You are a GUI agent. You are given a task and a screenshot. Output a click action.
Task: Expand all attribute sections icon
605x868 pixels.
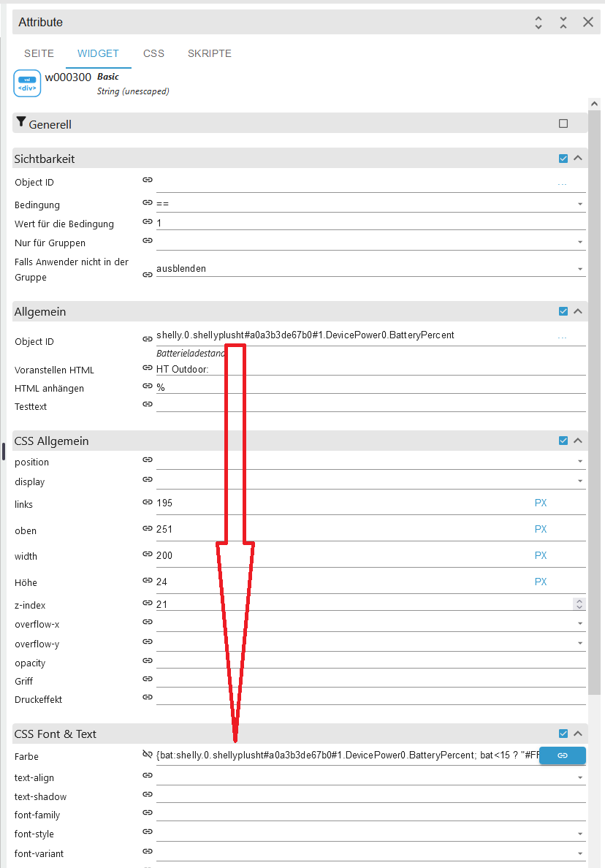[x=539, y=23]
